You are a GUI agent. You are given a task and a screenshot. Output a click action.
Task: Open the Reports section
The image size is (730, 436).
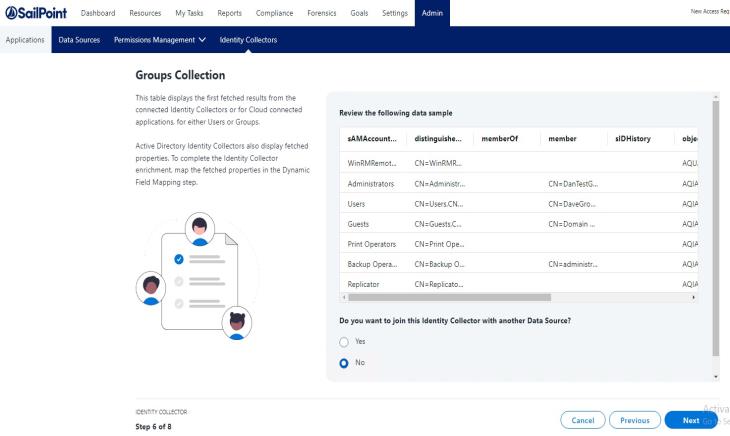click(x=230, y=13)
